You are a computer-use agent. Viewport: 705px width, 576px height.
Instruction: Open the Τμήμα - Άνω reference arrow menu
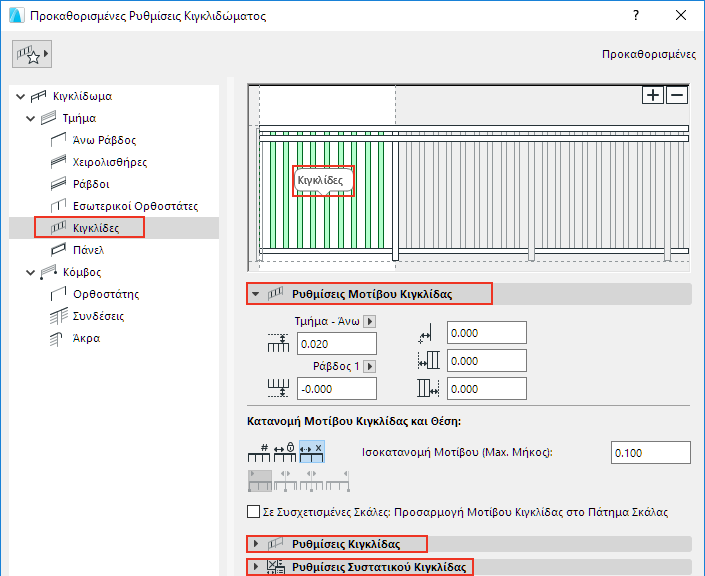370,321
